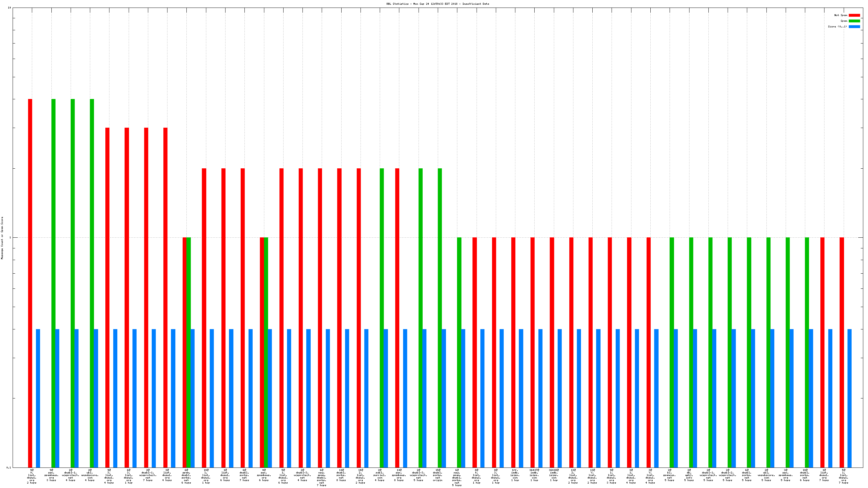Screen dimensions: 868x488
Task: Click the blue Score legend swatch
Action: [x=854, y=26]
